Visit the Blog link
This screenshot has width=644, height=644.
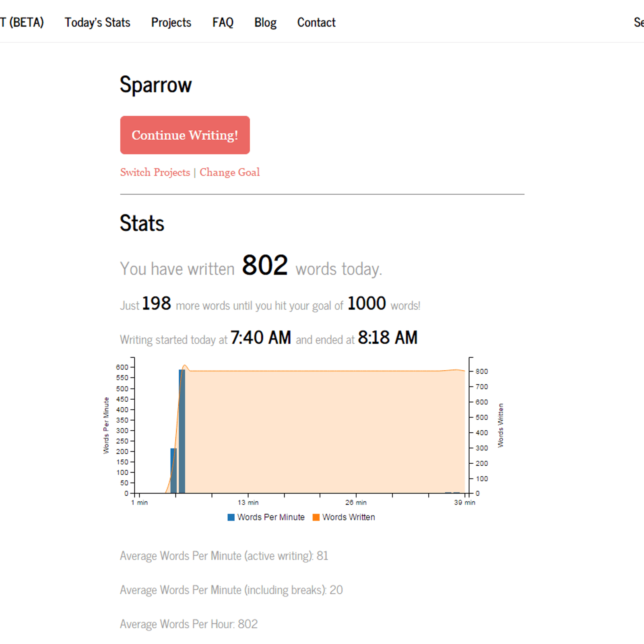(x=265, y=23)
